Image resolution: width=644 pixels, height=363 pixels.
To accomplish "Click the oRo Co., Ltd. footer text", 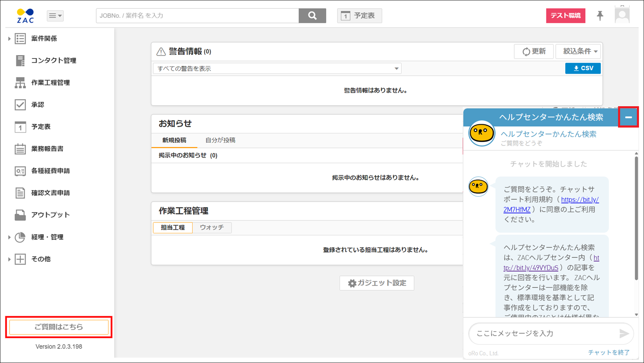I will 483,353.
